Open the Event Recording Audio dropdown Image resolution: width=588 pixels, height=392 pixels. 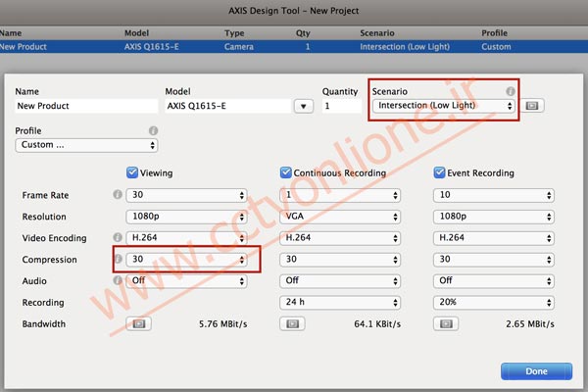494,280
